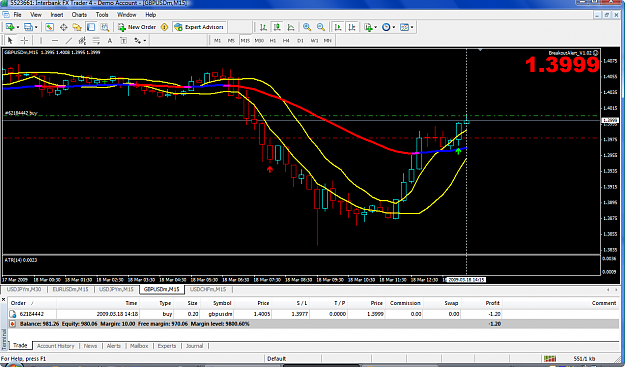Screen dimensions: 625x367
Task: Switch chart to Line Chart type
Action: click(x=291, y=27)
